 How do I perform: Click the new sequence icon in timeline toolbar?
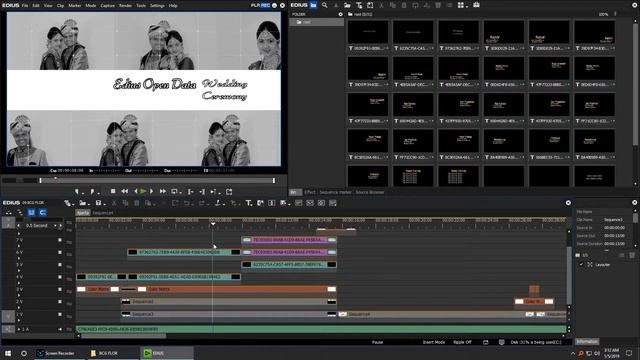[x=67, y=203]
